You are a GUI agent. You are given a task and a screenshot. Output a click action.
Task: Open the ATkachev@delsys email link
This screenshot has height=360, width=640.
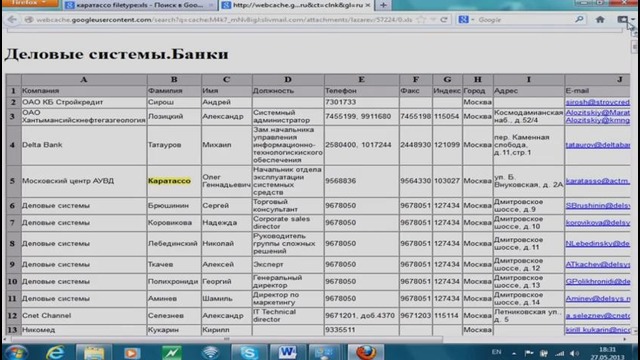pyautogui.click(x=598, y=264)
